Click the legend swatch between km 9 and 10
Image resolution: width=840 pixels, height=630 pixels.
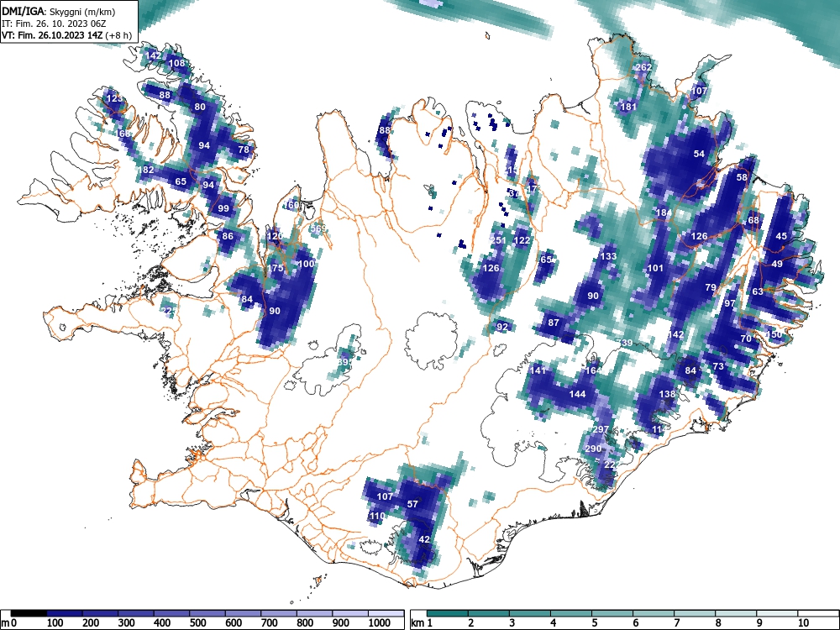point(777,613)
